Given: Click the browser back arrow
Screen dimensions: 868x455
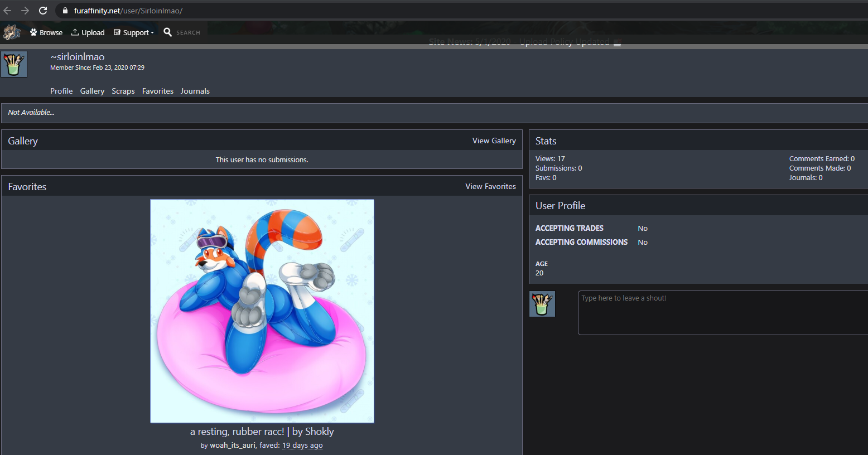Looking at the screenshot, I should coord(7,11).
